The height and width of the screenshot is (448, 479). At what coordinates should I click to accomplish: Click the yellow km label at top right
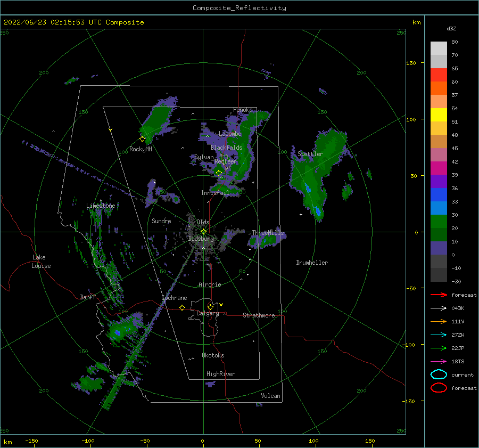(x=416, y=22)
